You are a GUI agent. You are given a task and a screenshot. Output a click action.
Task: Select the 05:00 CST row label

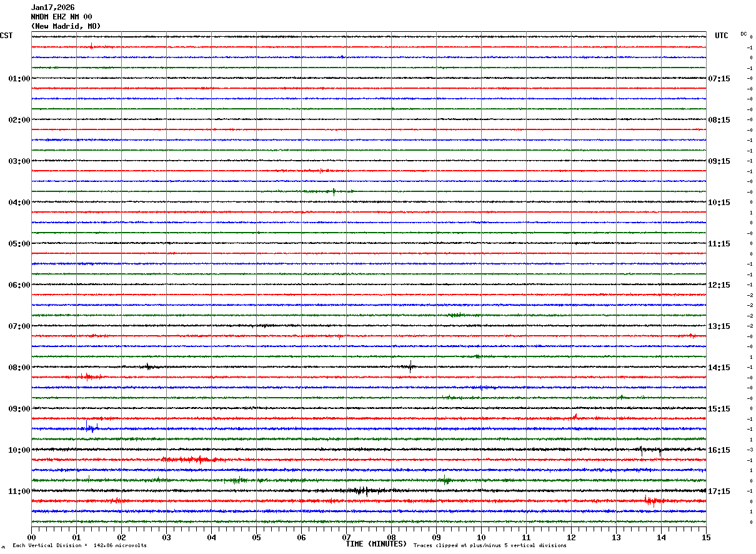coord(19,243)
